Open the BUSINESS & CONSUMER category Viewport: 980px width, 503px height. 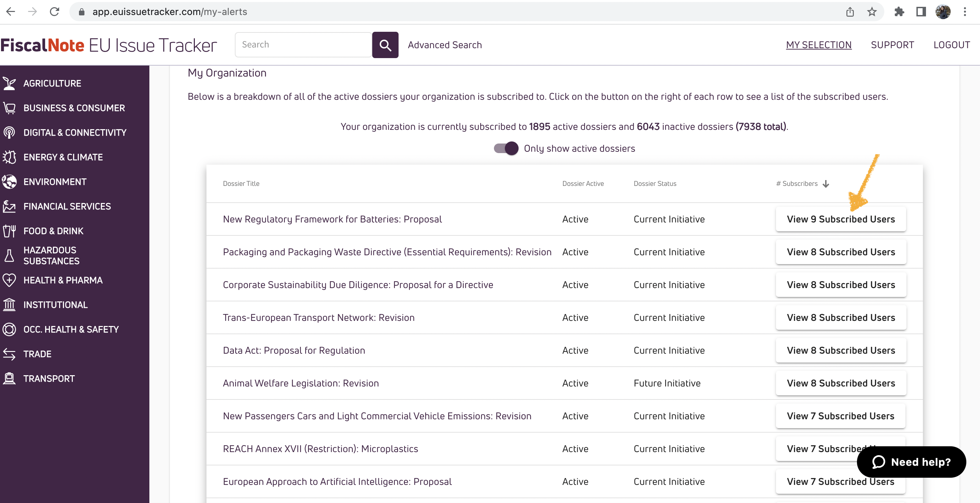point(74,108)
